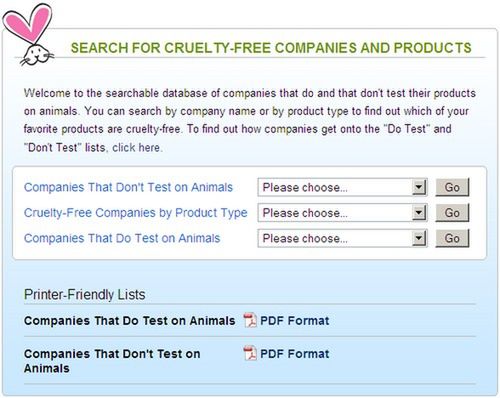
Task: Open Don't Test on Animals dropdown arrow
Action: tap(419, 187)
